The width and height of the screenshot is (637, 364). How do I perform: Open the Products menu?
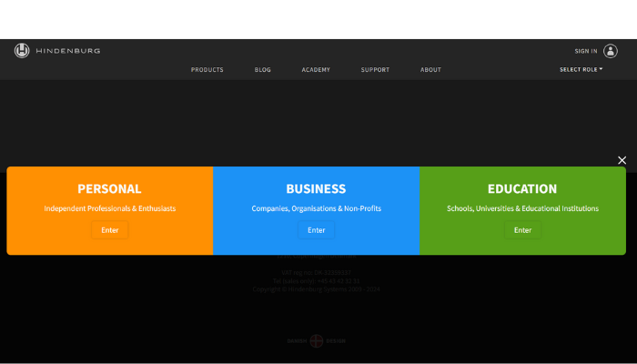pyautogui.click(x=207, y=70)
